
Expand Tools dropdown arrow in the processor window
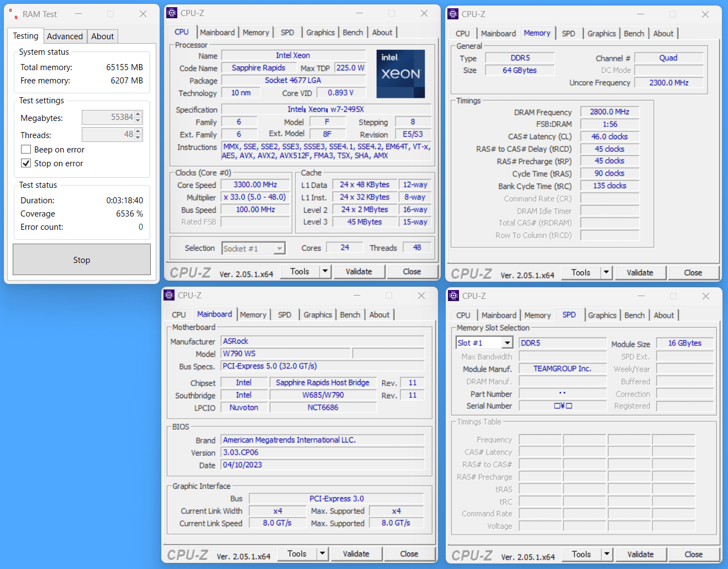tap(325, 271)
